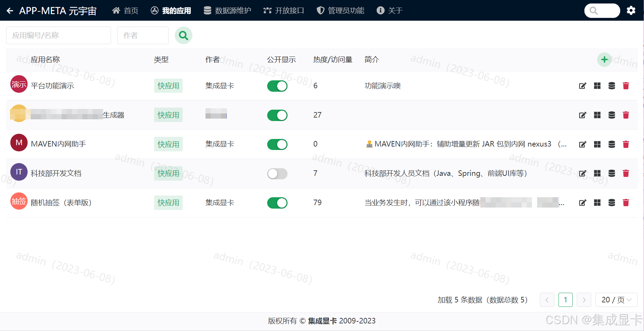Viewport: 644px width, 331px height.
Task: Edit the 生成器 app row
Action: pos(583,115)
